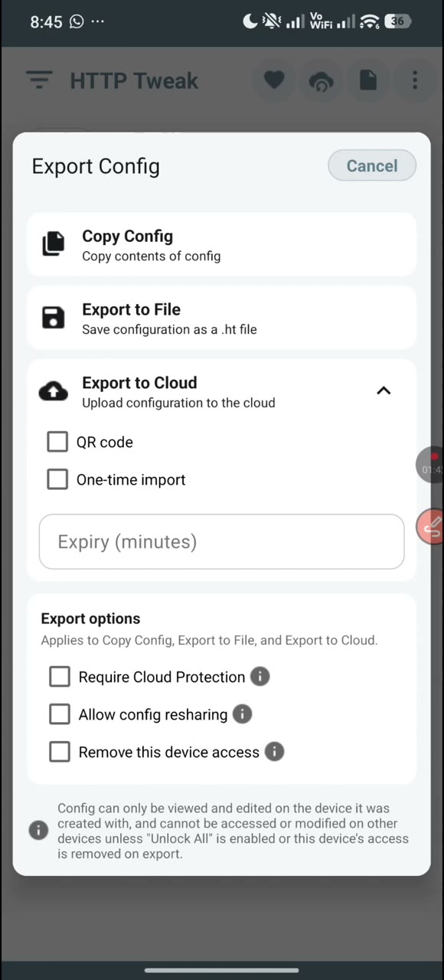The image size is (444, 980).
Task: Tap the cloud upload icon
Action: pyautogui.click(x=53, y=391)
